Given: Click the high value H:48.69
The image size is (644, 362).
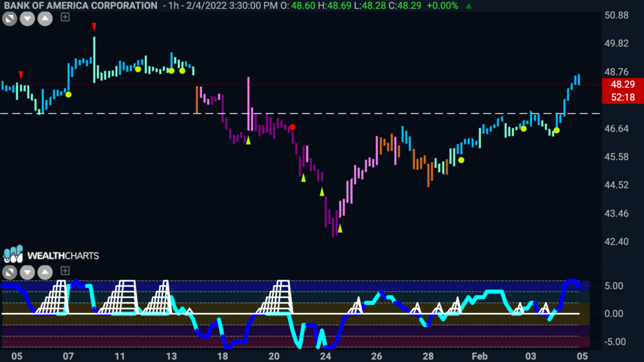Looking at the screenshot, I should click(335, 6).
